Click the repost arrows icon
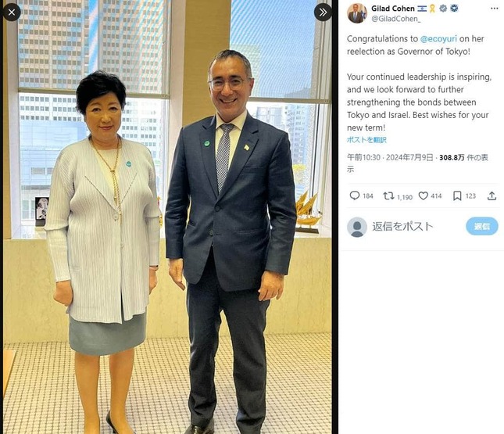The height and width of the screenshot is (434, 504). [388, 195]
